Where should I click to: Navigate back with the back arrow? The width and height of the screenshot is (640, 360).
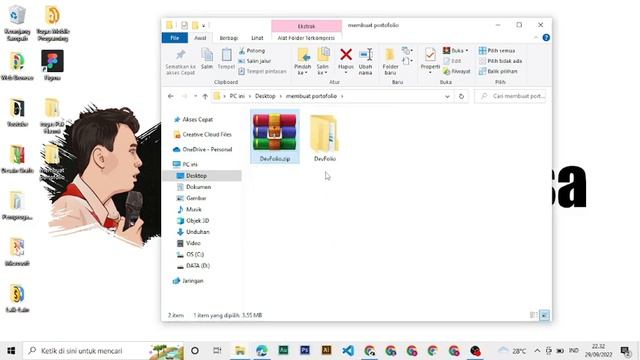click(171, 96)
